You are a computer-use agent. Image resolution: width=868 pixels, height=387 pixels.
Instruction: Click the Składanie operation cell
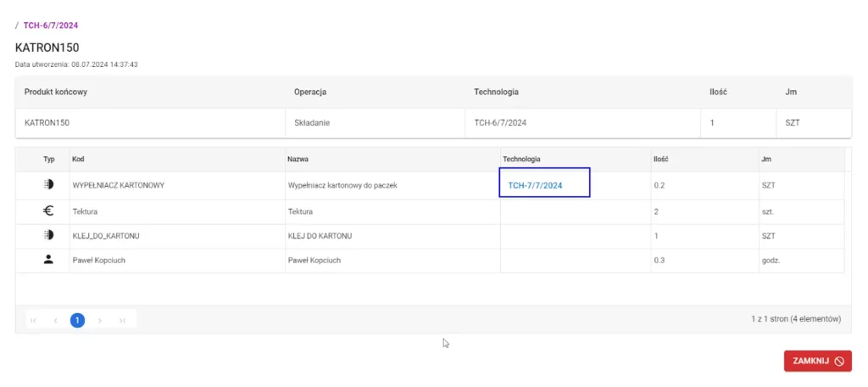(311, 122)
